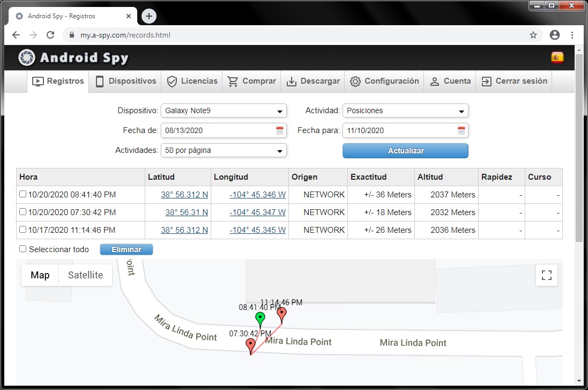
Task: Open longitude link -104° 45.345 W
Action: (x=258, y=230)
